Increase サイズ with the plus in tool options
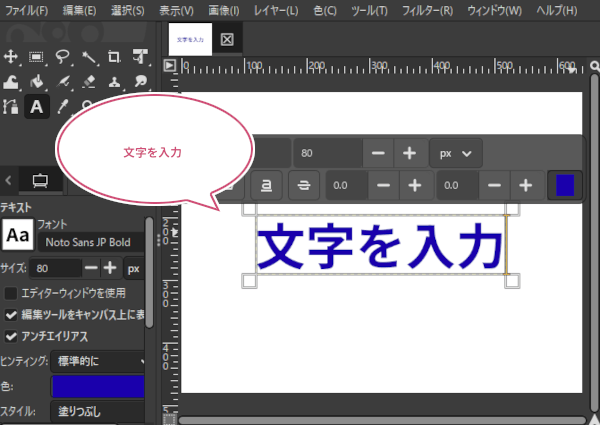 click(x=110, y=269)
